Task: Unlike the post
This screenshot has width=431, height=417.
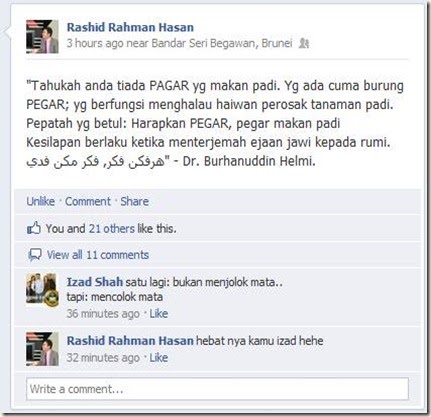Action: (x=41, y=201)
